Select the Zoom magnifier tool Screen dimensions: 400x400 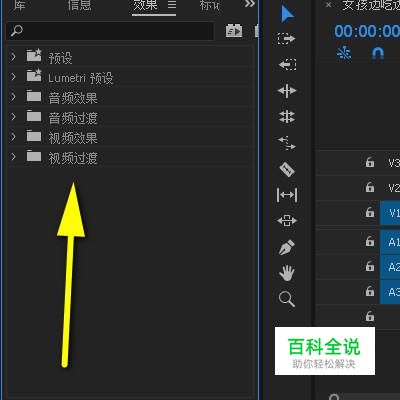287,299
